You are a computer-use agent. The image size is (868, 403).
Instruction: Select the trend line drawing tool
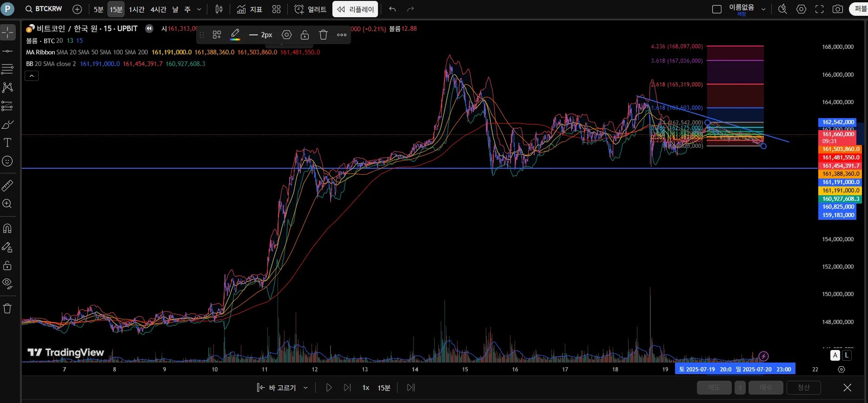click(8, 51)
